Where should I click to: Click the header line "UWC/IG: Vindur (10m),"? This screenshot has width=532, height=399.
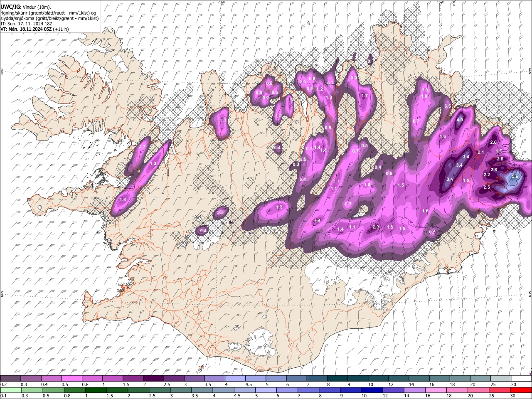pyautogui.click(x=26, y=6)
